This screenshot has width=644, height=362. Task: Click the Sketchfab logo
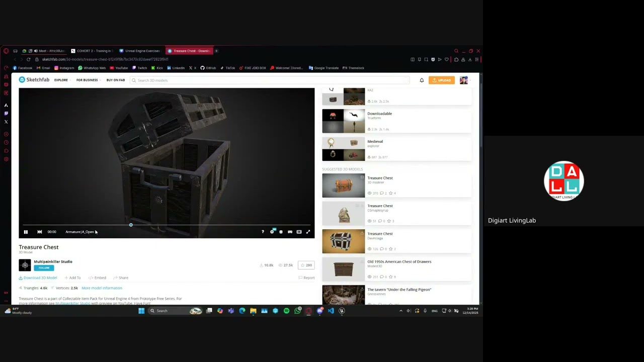(34, 80)
